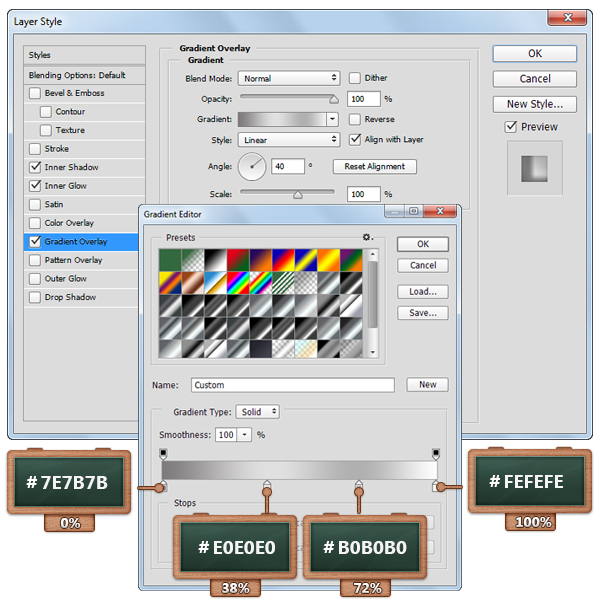Select the 38% color stop marker
600x600 pixels.
coord(265,487)
